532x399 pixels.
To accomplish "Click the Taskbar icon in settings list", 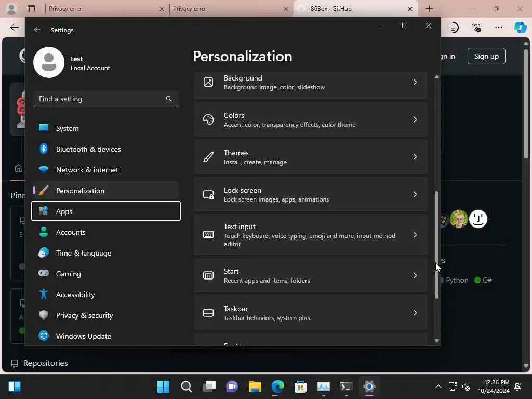I will point(208,312).
